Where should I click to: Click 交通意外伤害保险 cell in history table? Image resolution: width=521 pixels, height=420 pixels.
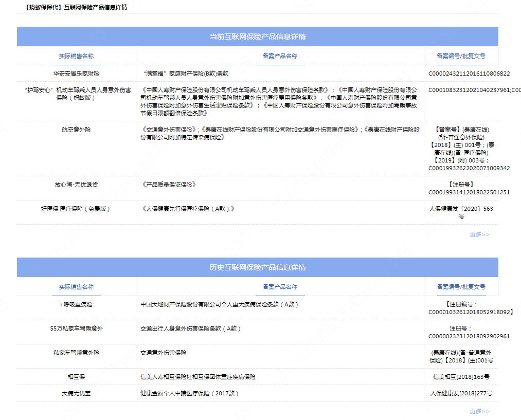(x=164, y=353)
